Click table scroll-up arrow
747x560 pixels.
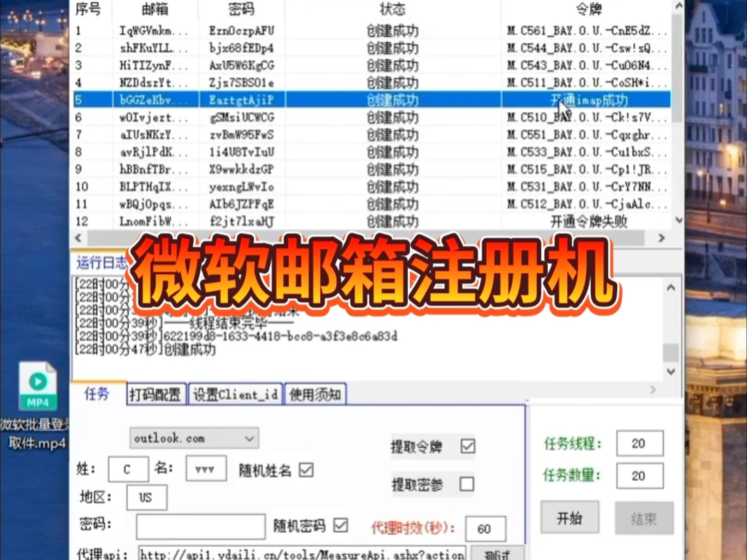(x=679, y=5)
